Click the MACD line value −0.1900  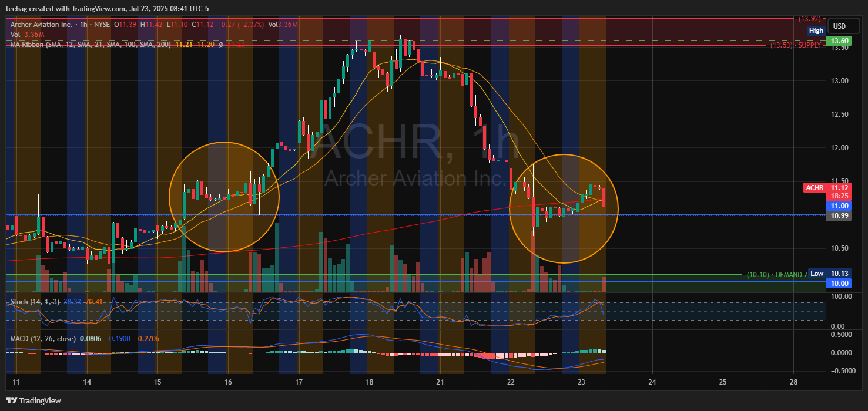[x=119, y=339]
